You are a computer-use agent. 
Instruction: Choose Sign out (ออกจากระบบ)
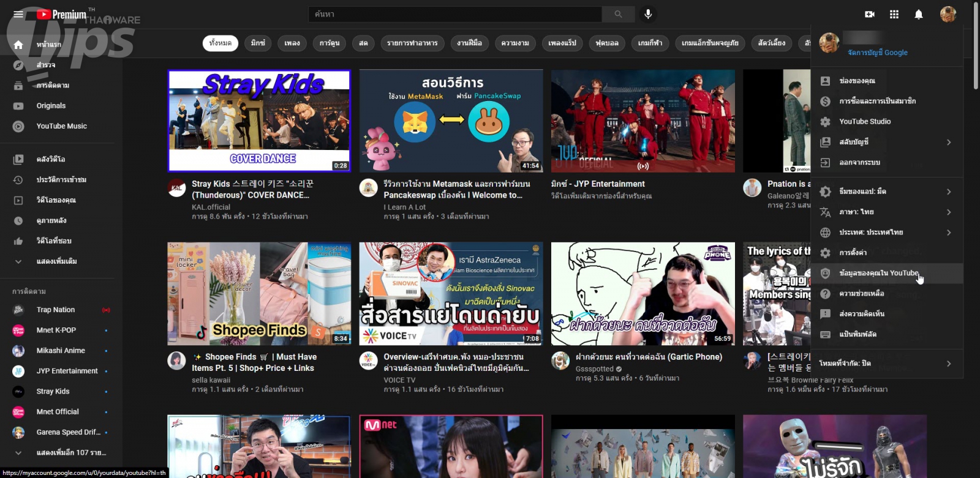click(x=887, y=162)
